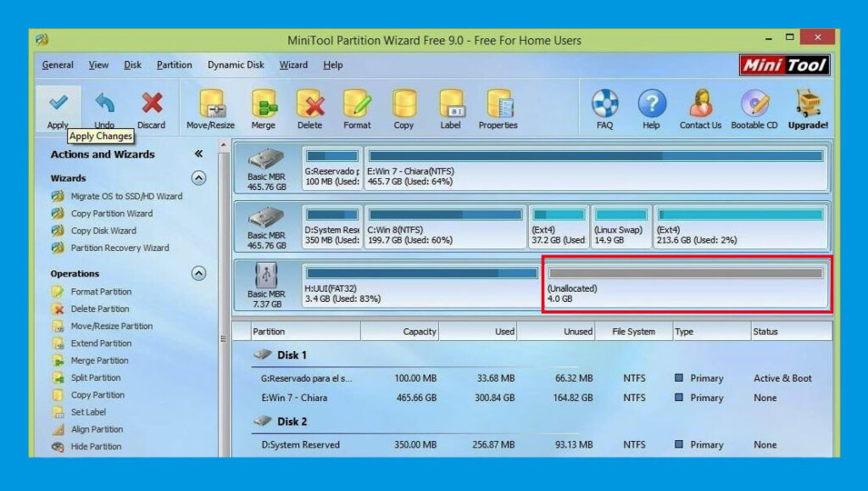Viewport: 868px width, 491px height.
Task: Click the Copy toolbar icon
Action: coord(403,104)
